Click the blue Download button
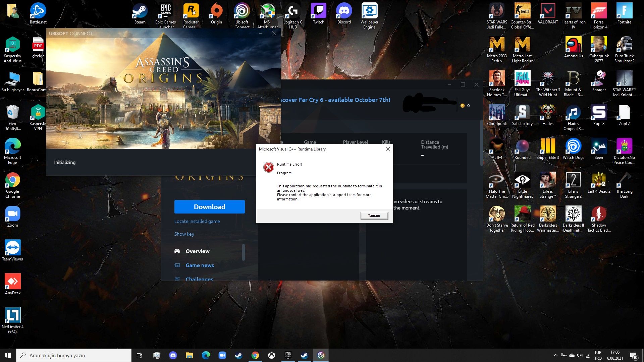644x362 pixels. pyautogui.click(x=209, y=207)
